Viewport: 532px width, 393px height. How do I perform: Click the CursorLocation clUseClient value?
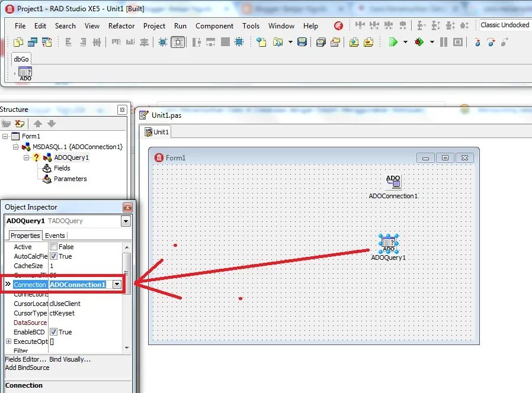pyautogui.click(x=85, y=304)
